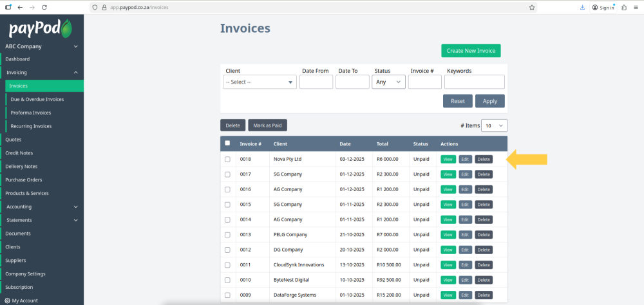Screen dimensions: 644x305
Task: Tick checkbox for invoice 0017
Action: click(227, 174)
